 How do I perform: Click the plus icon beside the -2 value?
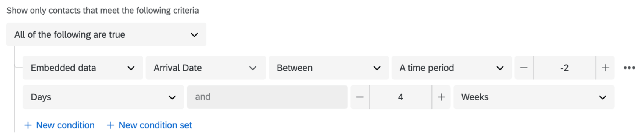click(605, 68)
